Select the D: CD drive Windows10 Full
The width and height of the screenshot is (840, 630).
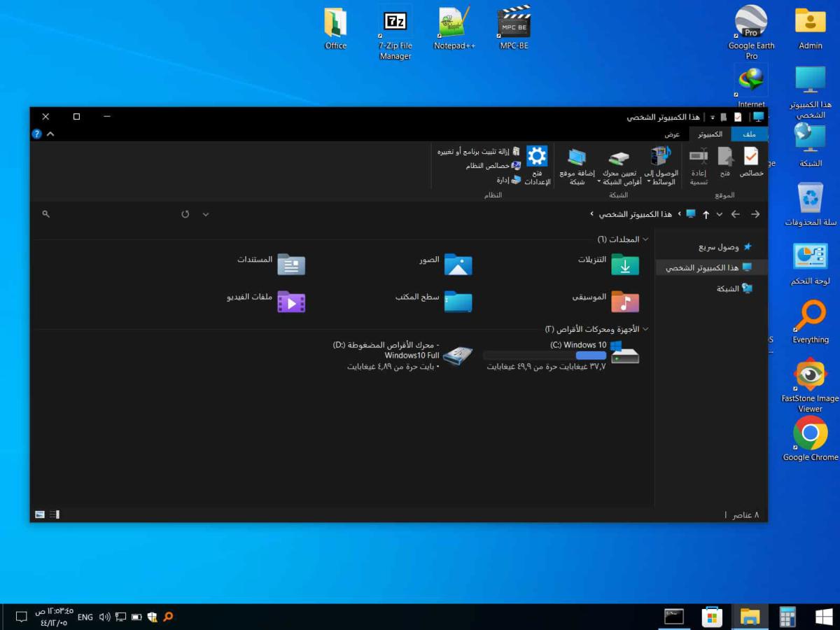(457, 356)
